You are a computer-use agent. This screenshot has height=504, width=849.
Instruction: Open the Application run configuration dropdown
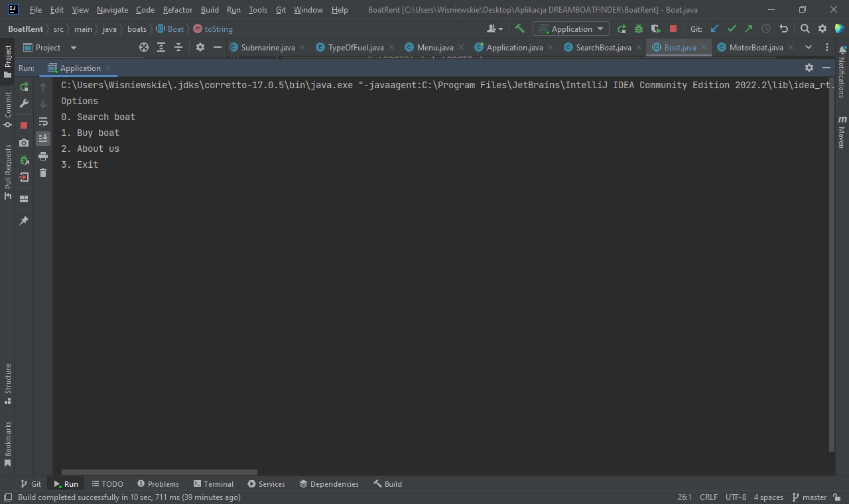(x=571, y=29)
